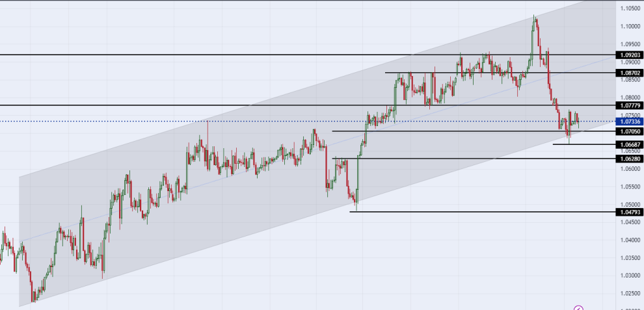Select the 1.07050 price label
644x310 pixels.
tap(630, 131)
